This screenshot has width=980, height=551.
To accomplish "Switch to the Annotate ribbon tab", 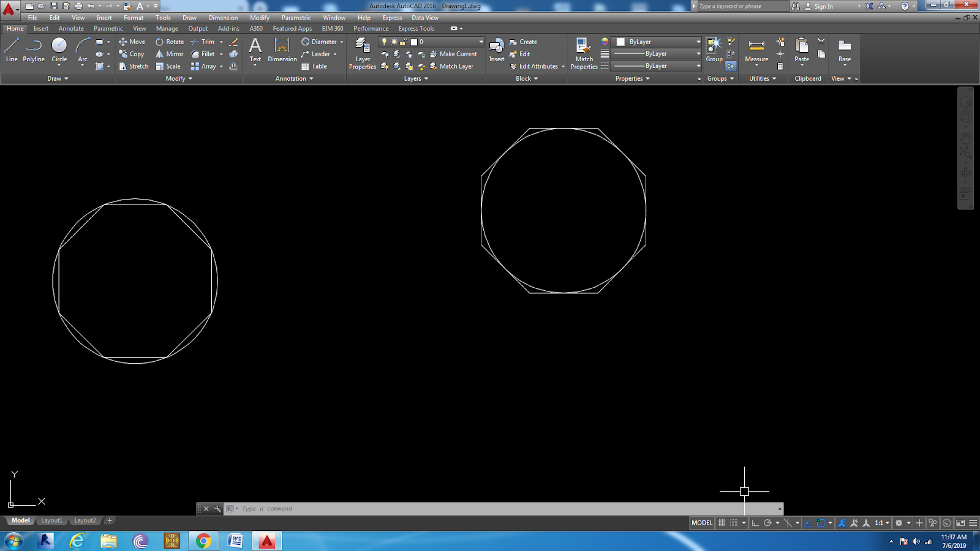I will [x=70, y=28].
